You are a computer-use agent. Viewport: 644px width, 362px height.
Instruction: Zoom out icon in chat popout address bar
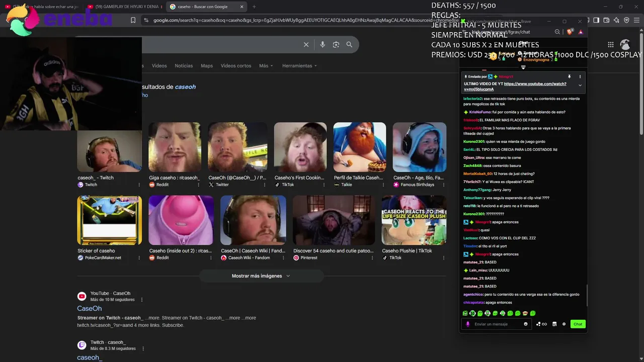(x=557, y=32)
